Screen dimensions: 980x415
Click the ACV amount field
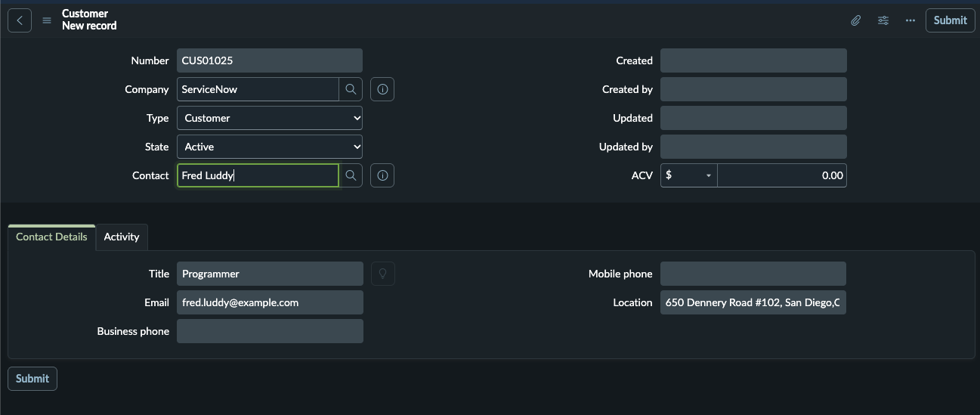click(782, 175)
